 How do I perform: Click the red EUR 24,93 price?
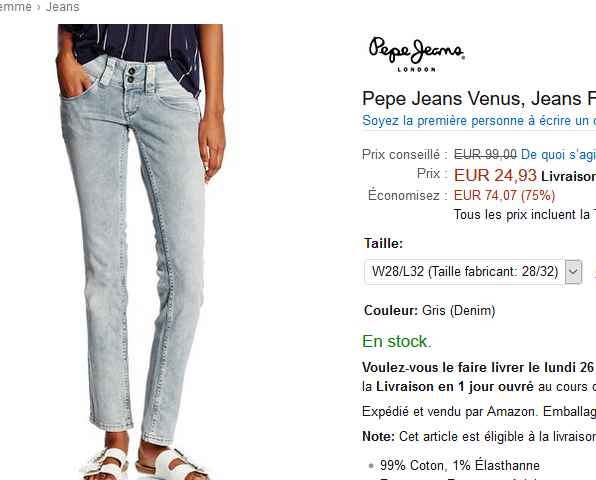[495, 175]
